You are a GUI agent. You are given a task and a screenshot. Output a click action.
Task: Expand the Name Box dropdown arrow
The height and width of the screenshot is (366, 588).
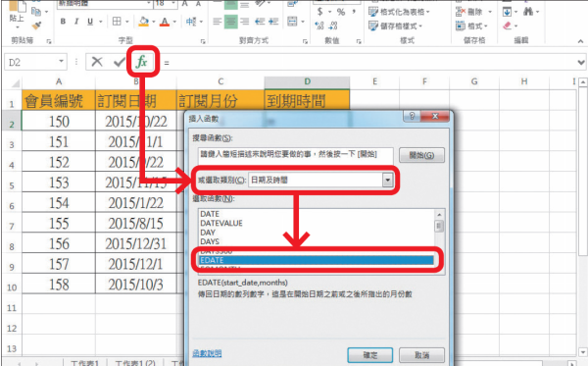61,62
